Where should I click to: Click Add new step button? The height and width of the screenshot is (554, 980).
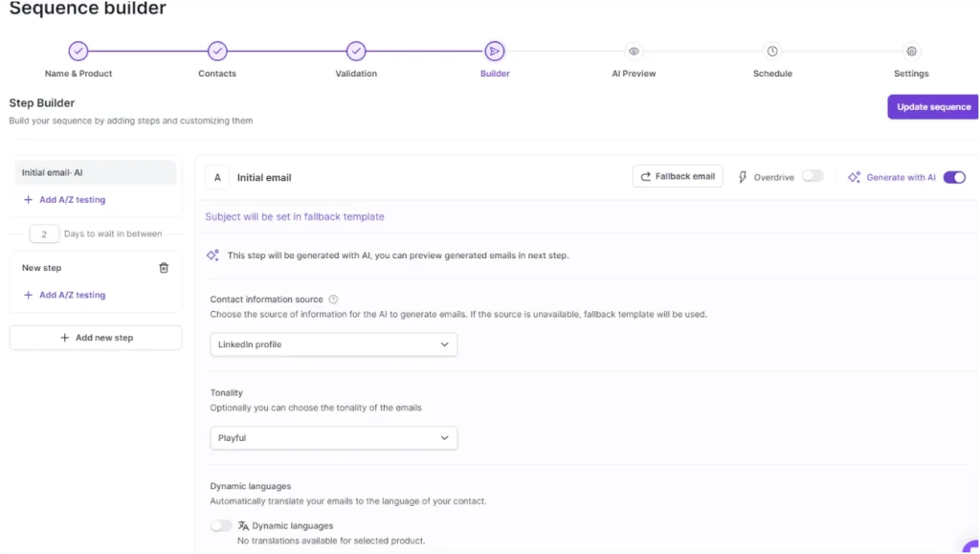96,338
